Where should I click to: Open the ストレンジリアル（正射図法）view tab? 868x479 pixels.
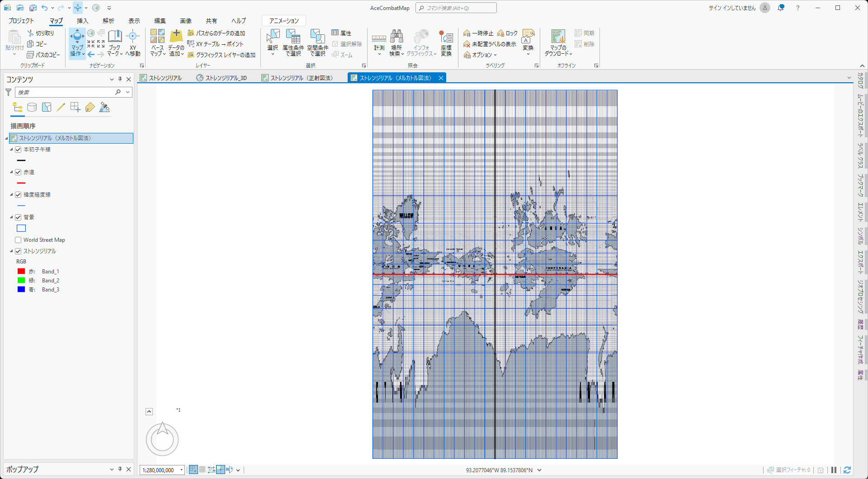tap(297, 78)
